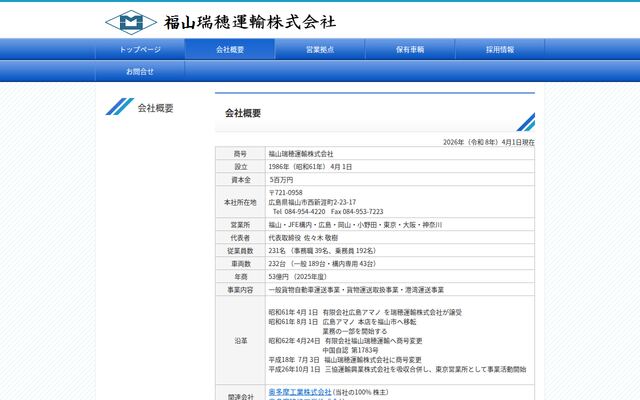Select the vehicle count 232台 text

click(x=277, y=264)
